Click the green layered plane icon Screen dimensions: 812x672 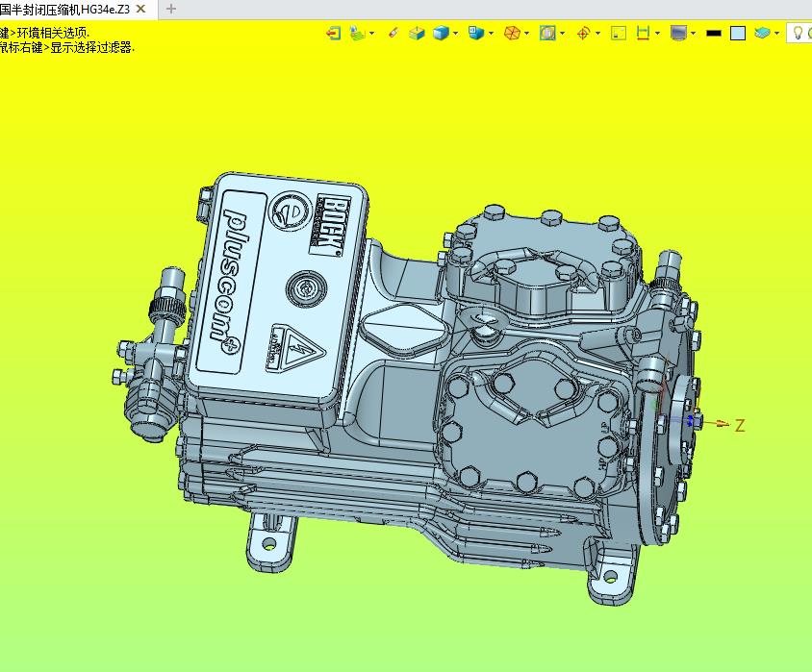coord(357,34)
